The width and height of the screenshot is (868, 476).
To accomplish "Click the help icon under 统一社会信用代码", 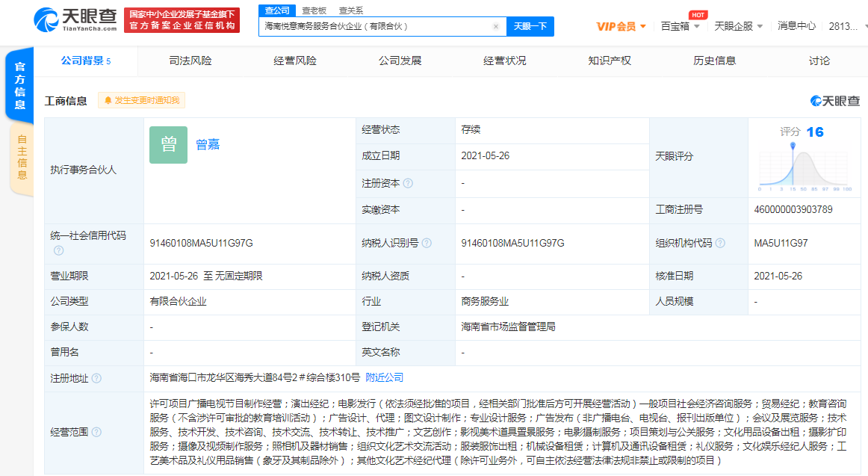I will tap(58, 250).
